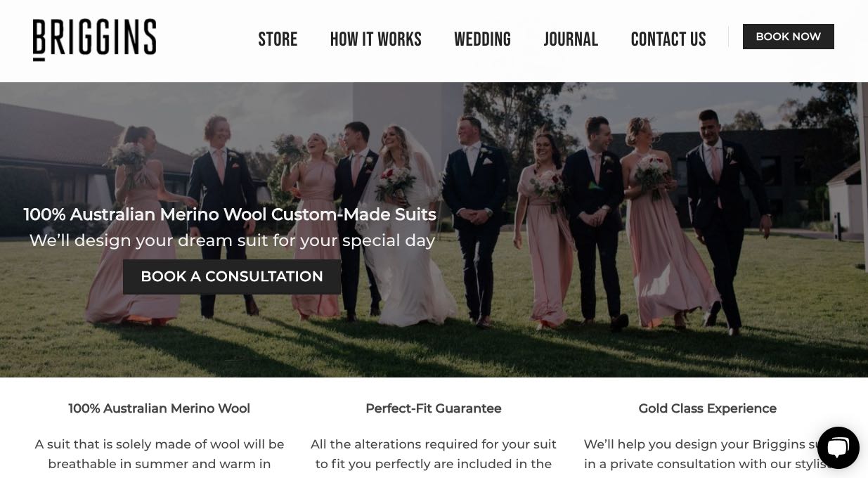Screen dimensions: 868x478
Task: Click the Book Now button
Action: click(x=789, y=37)
